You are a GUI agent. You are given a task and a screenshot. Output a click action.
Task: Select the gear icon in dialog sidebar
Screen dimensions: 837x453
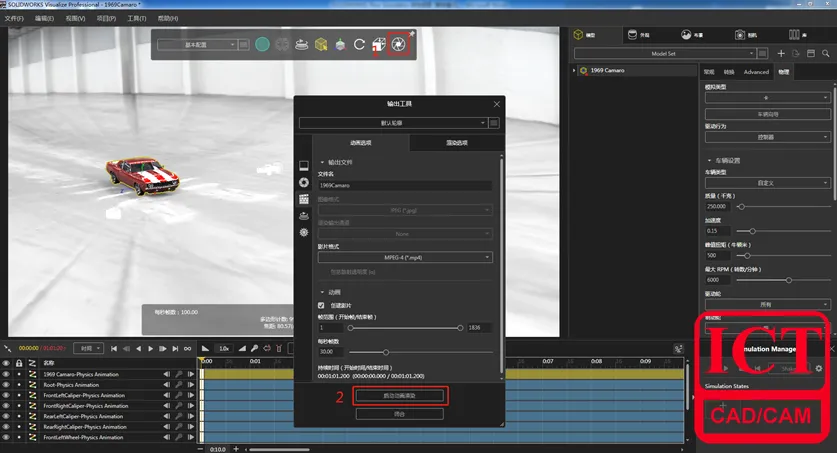click(x=304, y=232)
